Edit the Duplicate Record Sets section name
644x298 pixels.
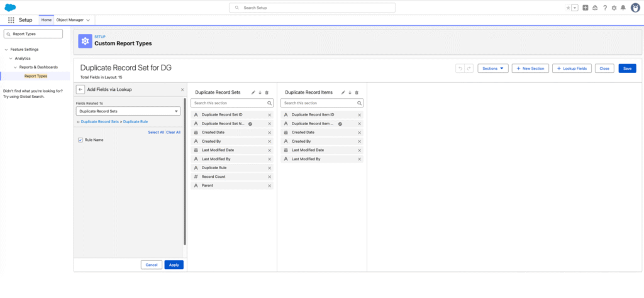tap(253, 93)
